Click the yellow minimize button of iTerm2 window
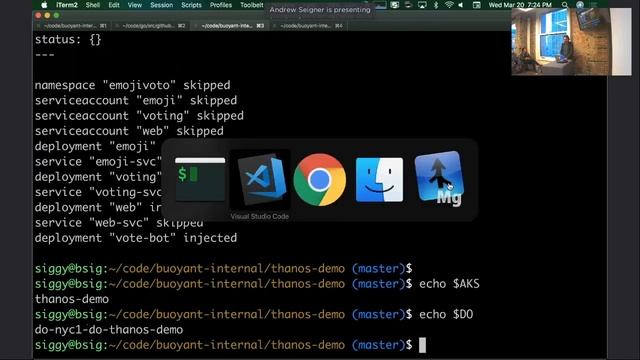Screen dimensions: 640x360 pyautogui.click(x=47, y=16)
